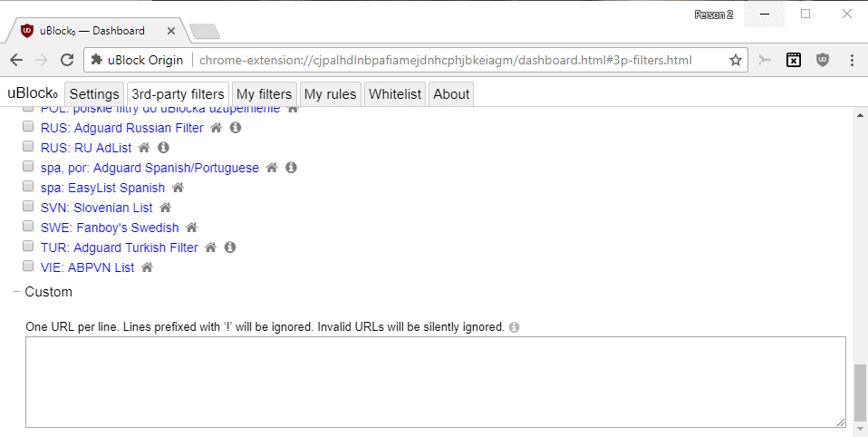Image resolution: width=868 pixels, height=437 pixels.
Task: Open spa, por: Adguard Spanish/Portuguese link
Action: coord(150,168)
